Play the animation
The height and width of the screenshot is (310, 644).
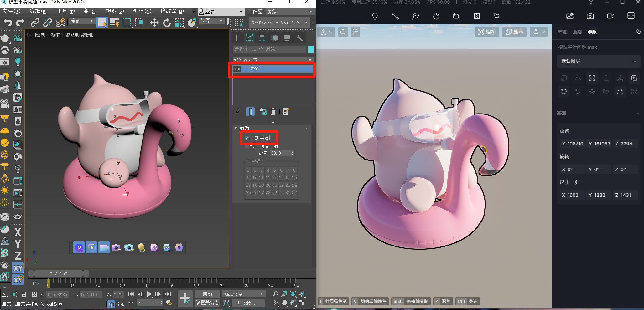(x=149, y=294)
